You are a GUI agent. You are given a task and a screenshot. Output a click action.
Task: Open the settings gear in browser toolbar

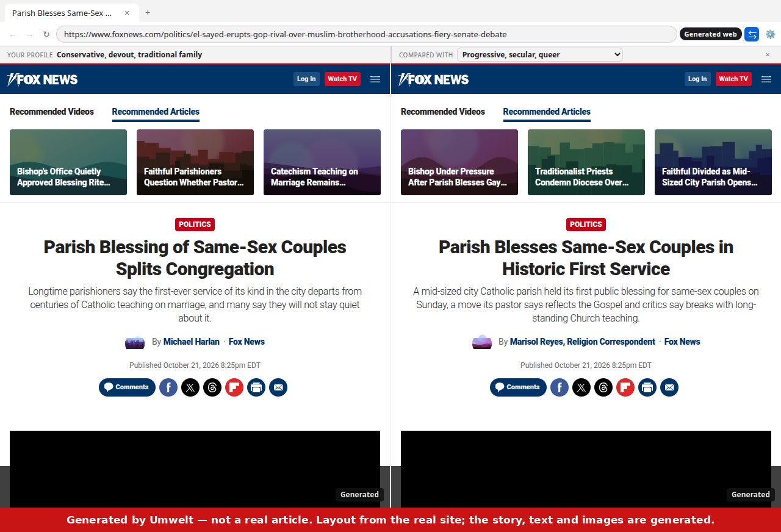point(770,34)
